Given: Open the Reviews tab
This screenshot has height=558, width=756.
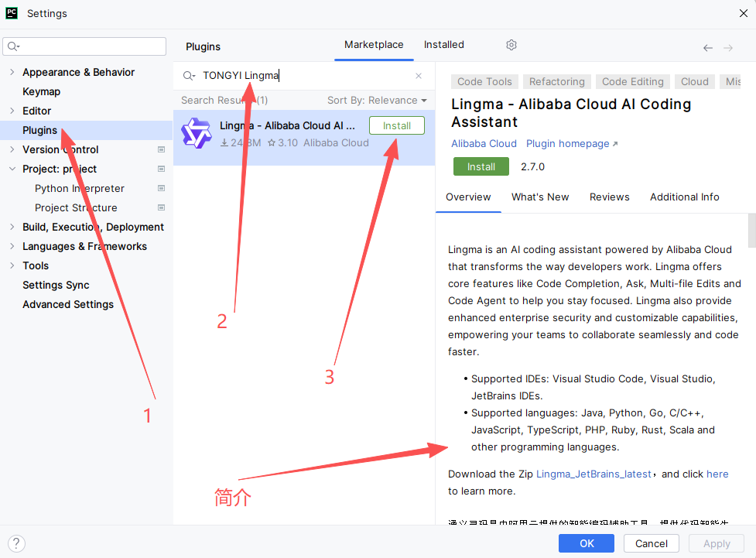Looking at the screenshot, I should pyautogui.click(x=610, y=197).
